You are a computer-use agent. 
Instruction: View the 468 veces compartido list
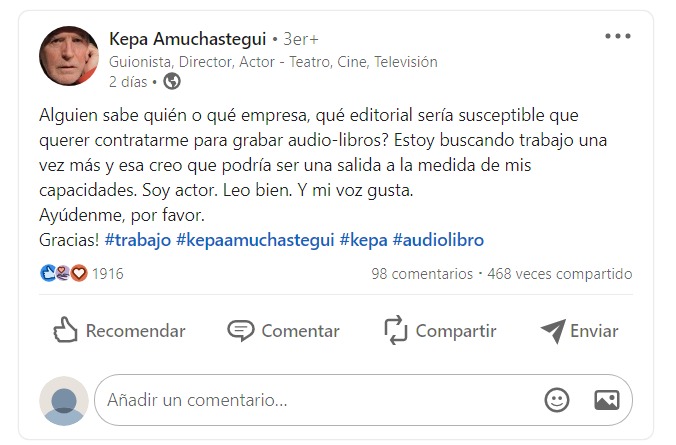[x=560, y=274]
